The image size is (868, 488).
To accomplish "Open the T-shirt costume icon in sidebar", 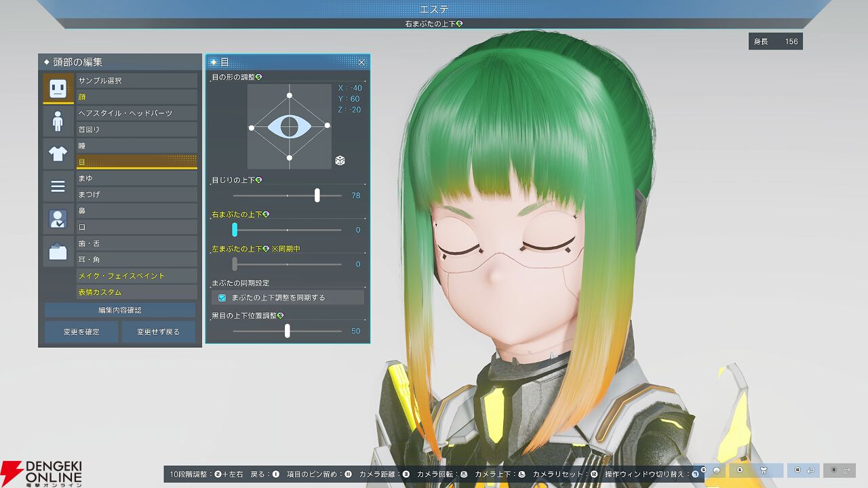I will click(58, 154).
